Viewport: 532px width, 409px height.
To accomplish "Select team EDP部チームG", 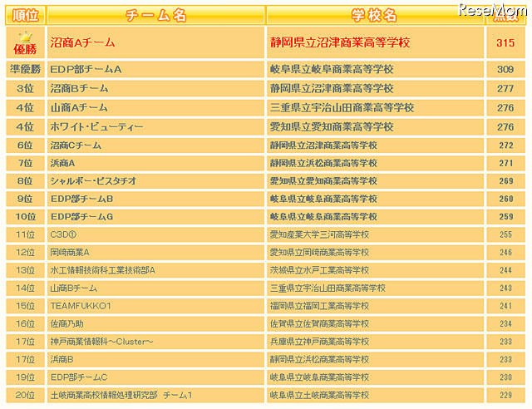I will (81, 216).
